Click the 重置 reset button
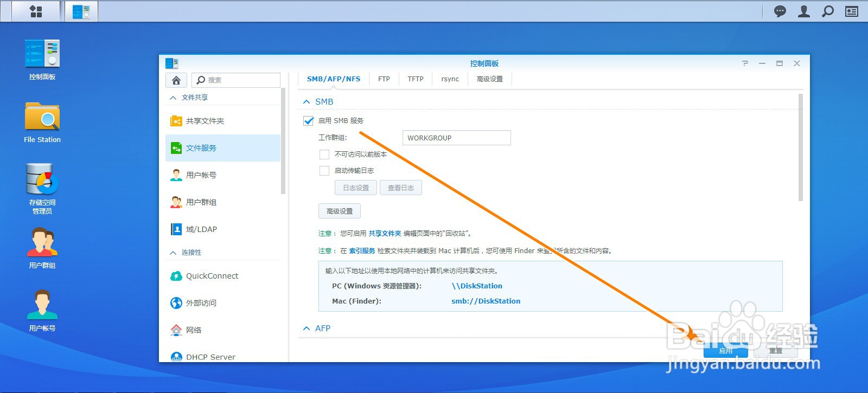Image resolution: width=868 pixels, height=393 pixels. [776, 351]
